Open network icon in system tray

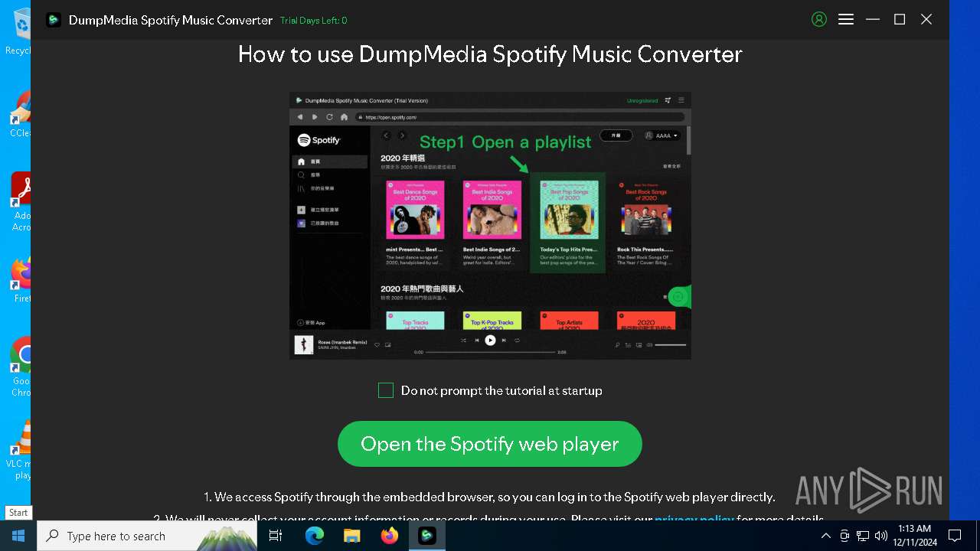pos(863,536)
